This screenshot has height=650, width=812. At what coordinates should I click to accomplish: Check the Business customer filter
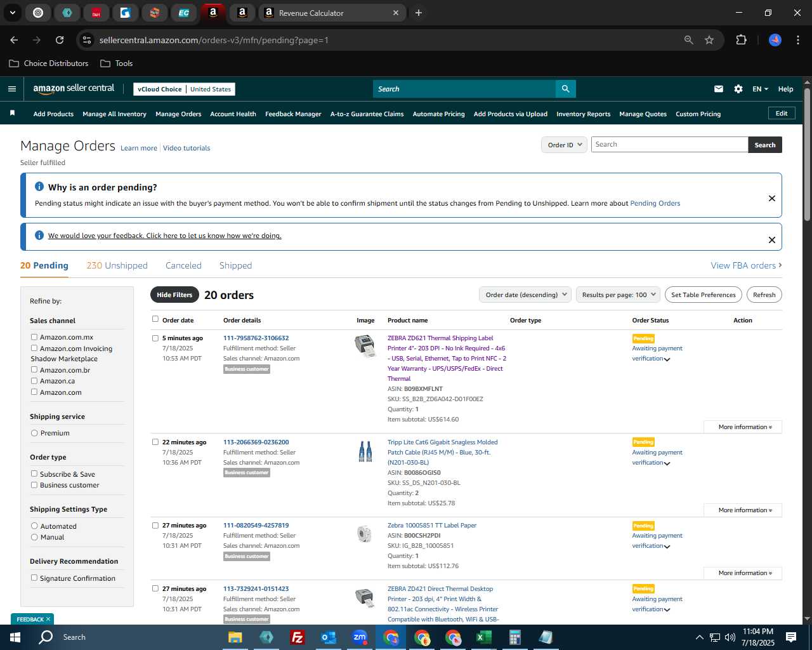[34, 485]
